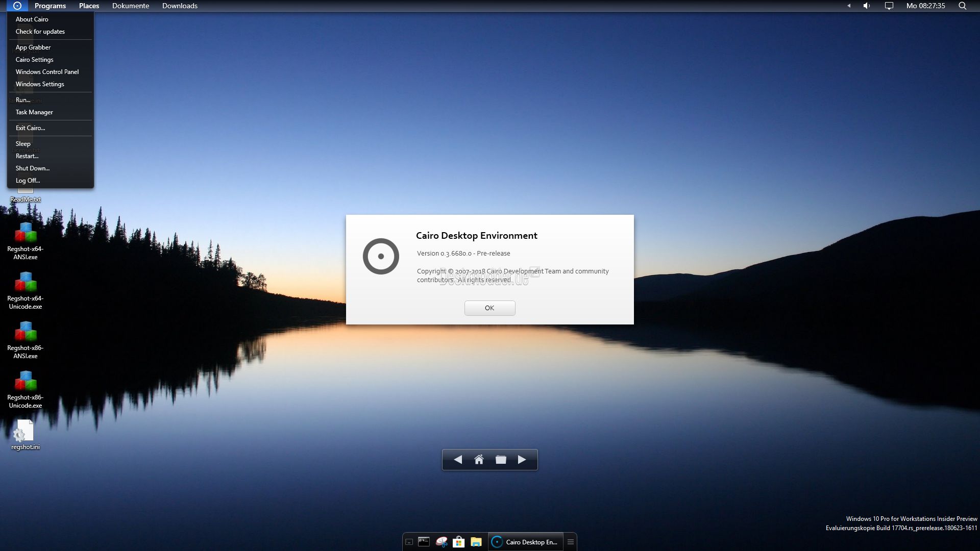Launch Snipping Tool from the taskbar
This screenshot has width=980, height=551.
coord(442,542)
